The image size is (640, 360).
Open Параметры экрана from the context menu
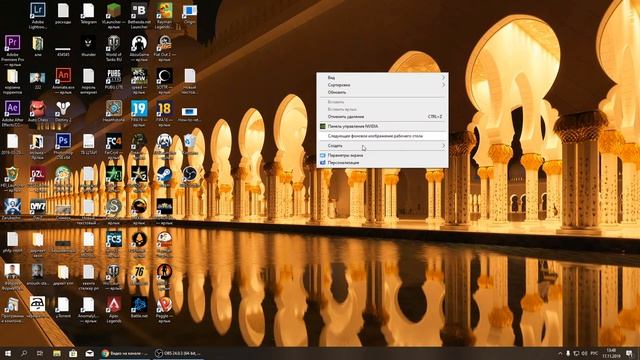[x=382, y=156]
